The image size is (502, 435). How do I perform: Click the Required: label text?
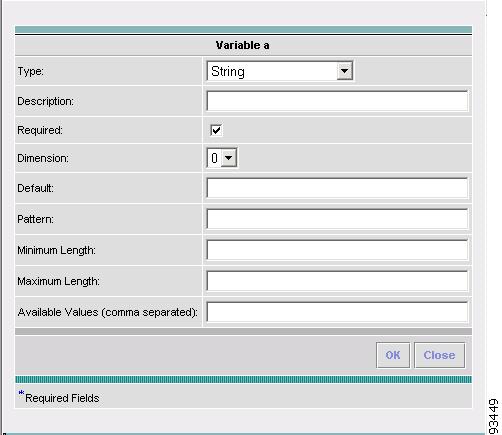pyautogui.click(x=40, y=130)
